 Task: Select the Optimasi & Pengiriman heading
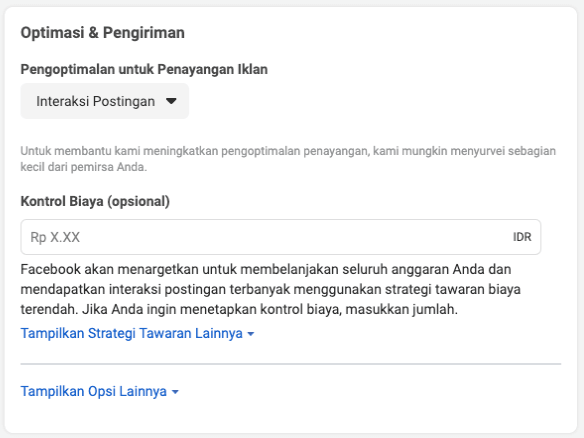[102, 33]
